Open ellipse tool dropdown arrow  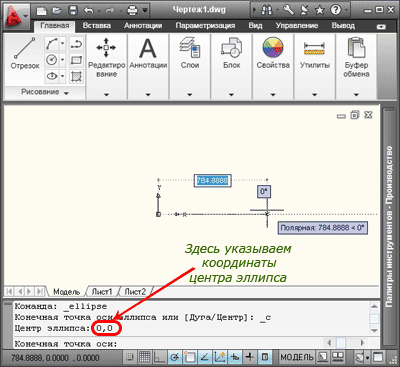(63, 76)
